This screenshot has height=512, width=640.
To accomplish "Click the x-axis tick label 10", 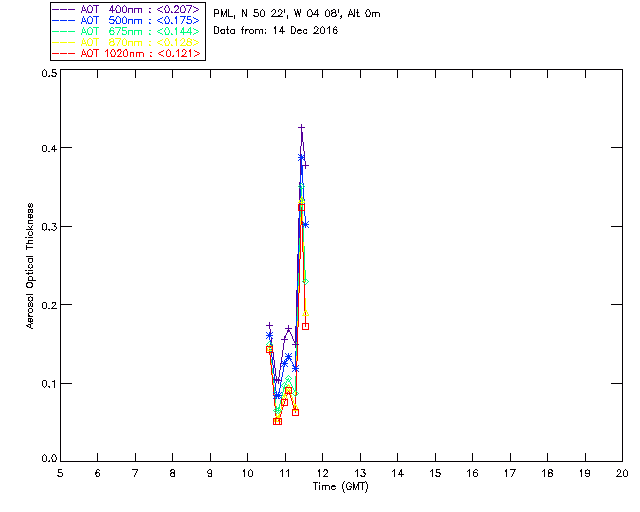I will point(247,473).
